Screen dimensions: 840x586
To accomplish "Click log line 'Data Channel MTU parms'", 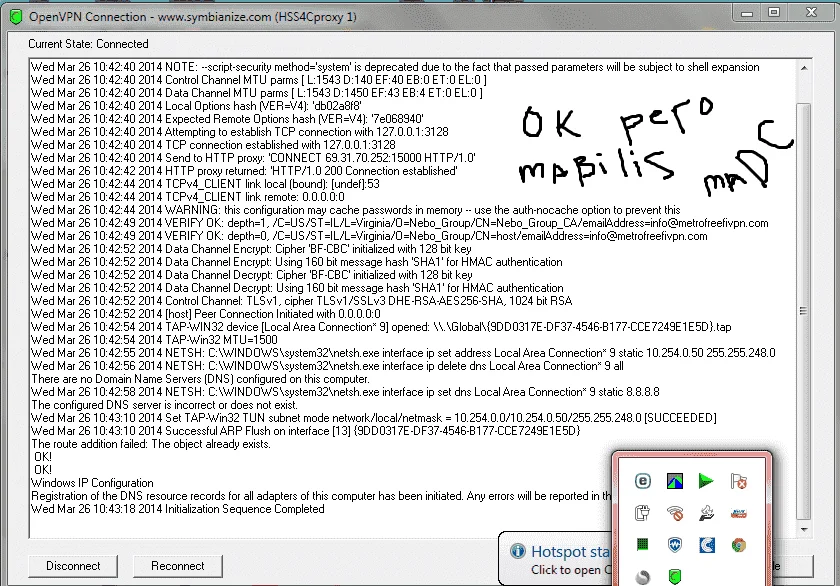I will [x=257, y=93].
